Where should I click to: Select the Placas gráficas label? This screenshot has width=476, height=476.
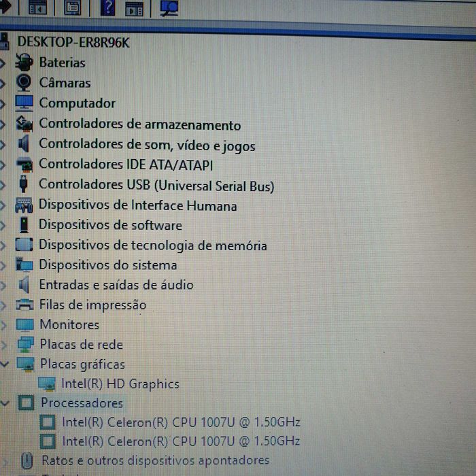82,364
